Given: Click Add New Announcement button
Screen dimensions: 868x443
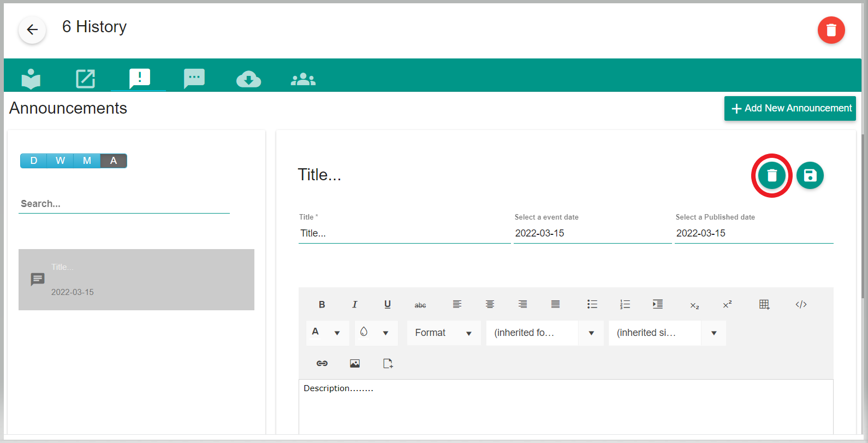Looking at the screenshot, I should tap(789, 108).
